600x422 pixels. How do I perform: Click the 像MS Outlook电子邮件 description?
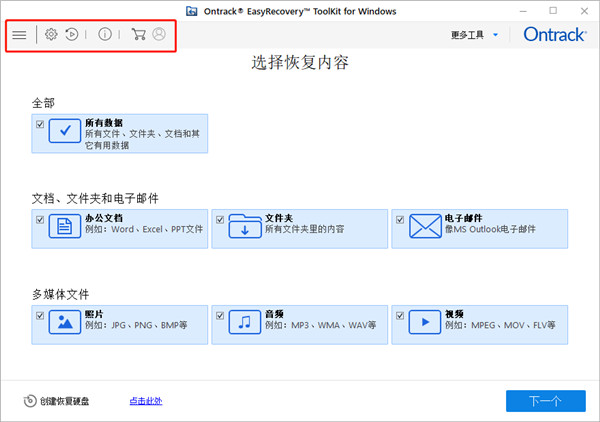coord(490,229)
